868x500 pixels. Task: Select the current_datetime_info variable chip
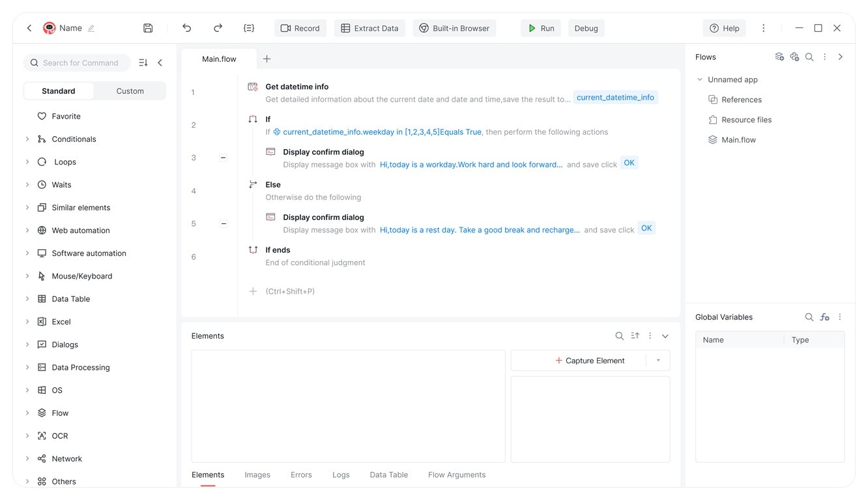(616, 97)
